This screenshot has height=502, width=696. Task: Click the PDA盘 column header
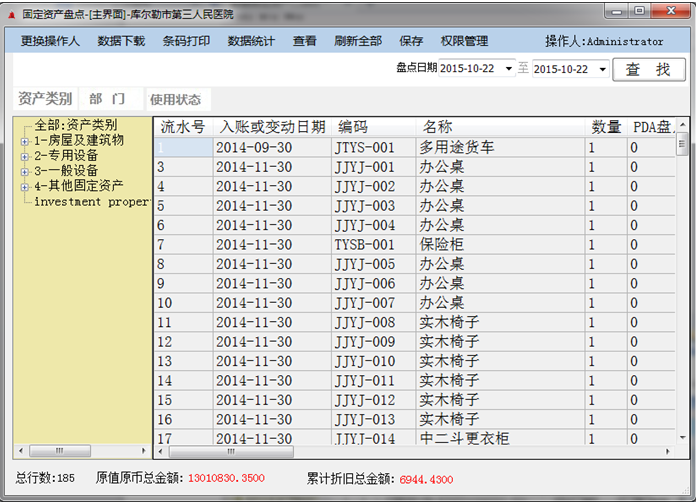[652, 127]
